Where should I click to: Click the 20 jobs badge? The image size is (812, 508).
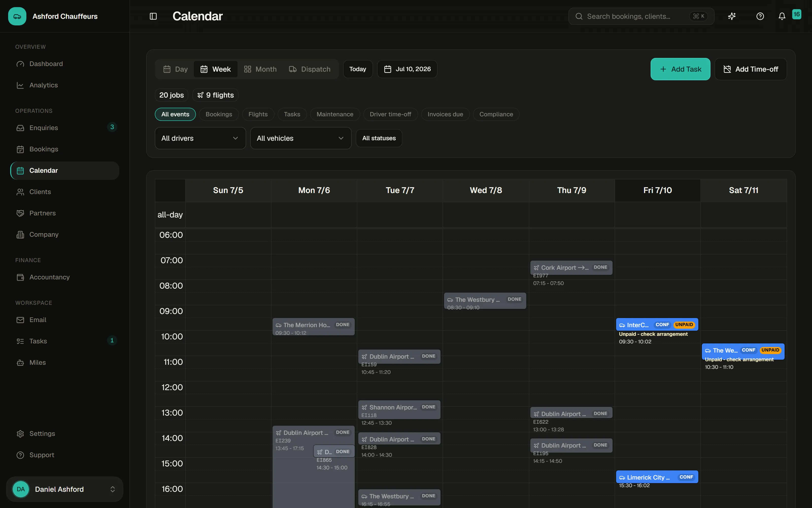(172, 95)
